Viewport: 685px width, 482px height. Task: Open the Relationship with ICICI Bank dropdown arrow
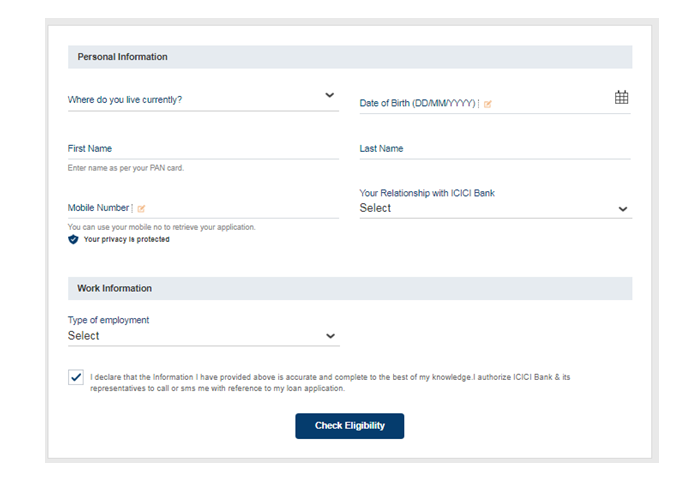pos(622,209)
